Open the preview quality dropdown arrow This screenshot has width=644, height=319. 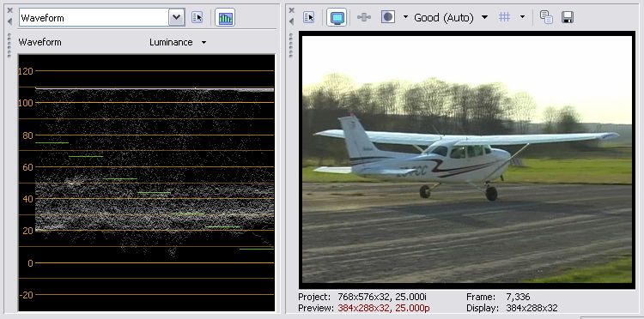point(484,17)
